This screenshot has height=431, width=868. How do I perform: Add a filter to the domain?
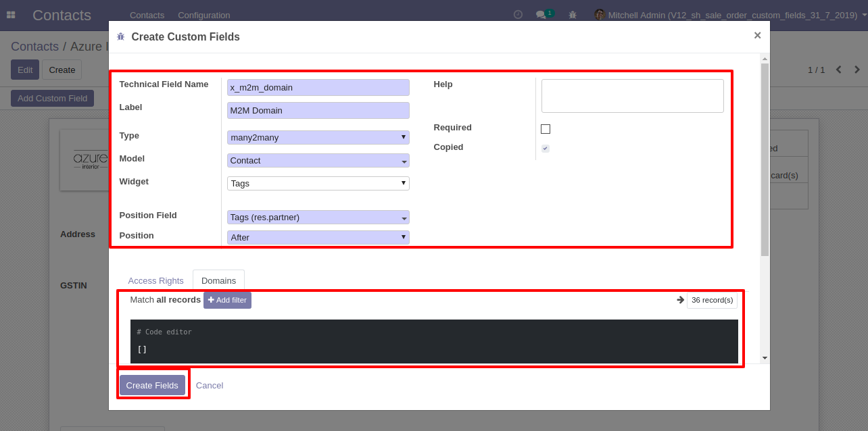(x=227, y=300)
